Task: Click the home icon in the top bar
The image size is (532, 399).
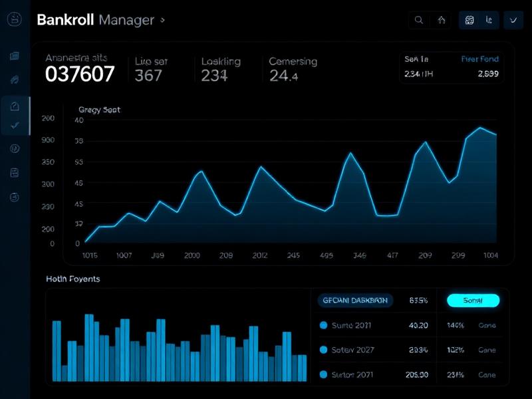Action: [441, 21]
